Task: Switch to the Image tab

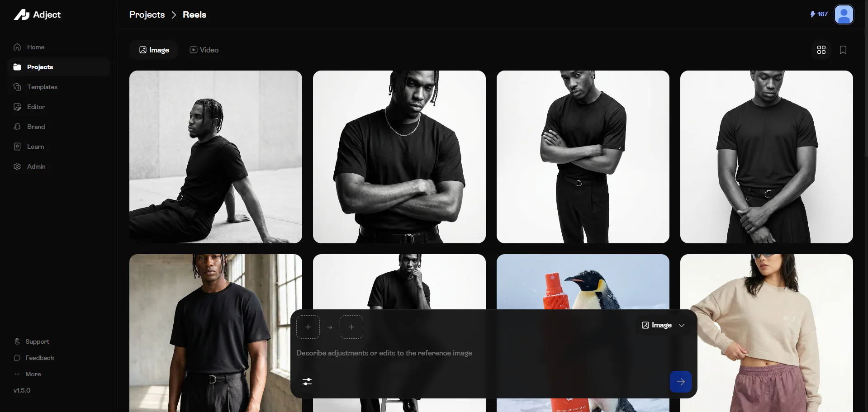Action: pos(154,50)
